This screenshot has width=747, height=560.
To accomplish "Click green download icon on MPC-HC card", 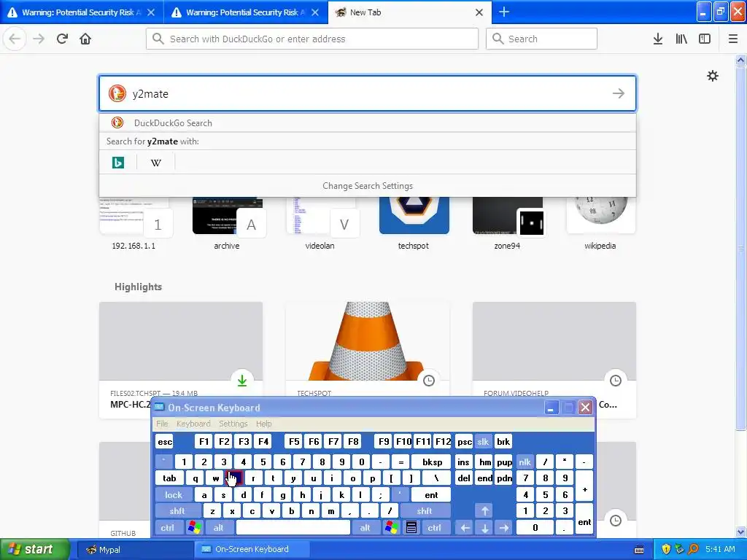I will (242, 380).
